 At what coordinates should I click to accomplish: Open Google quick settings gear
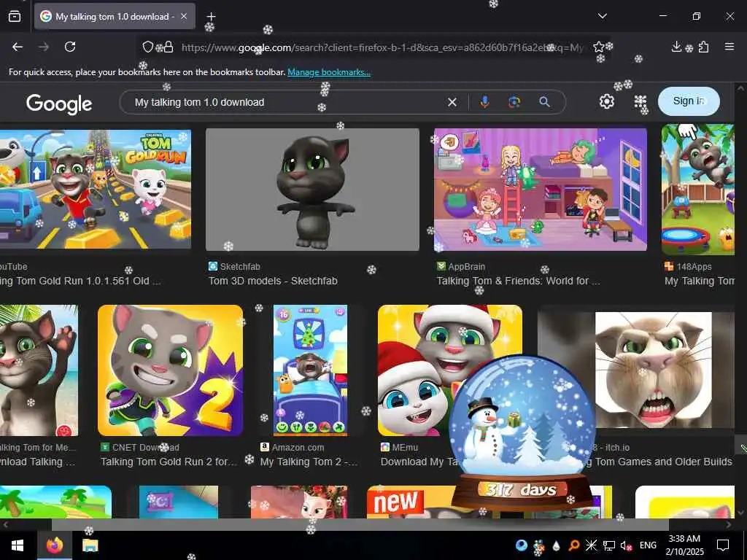tap(606, 101)
